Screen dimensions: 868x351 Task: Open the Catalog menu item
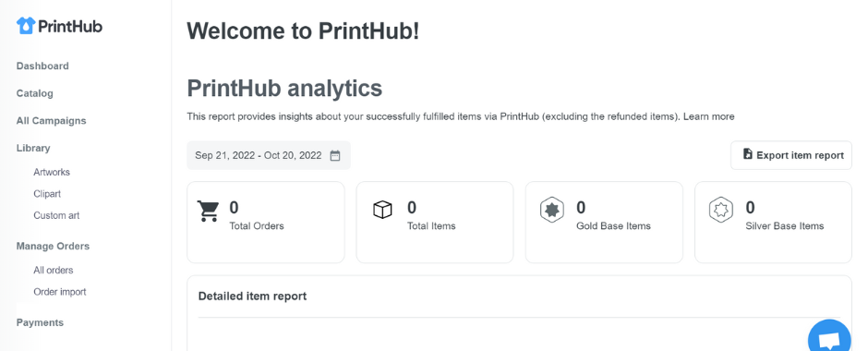[35, 93]
